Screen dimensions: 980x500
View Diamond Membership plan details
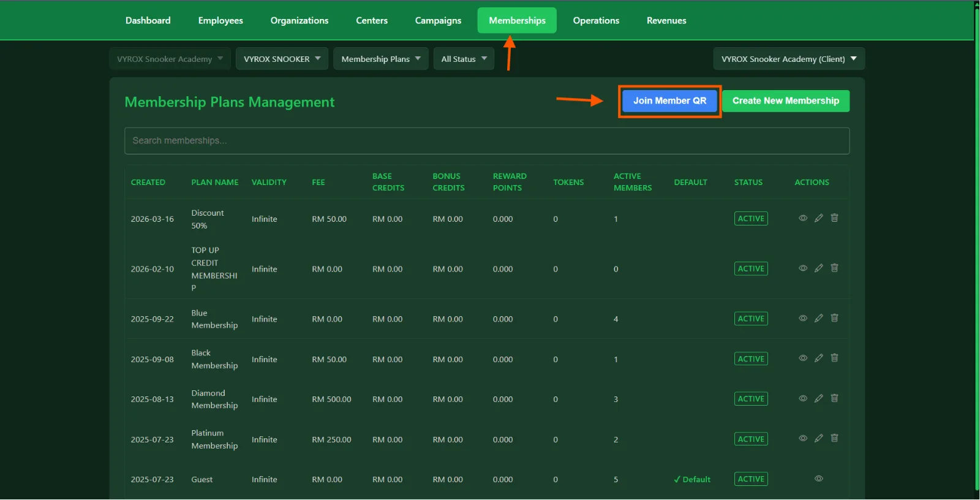pyautogui.click(x=803, y=398)
